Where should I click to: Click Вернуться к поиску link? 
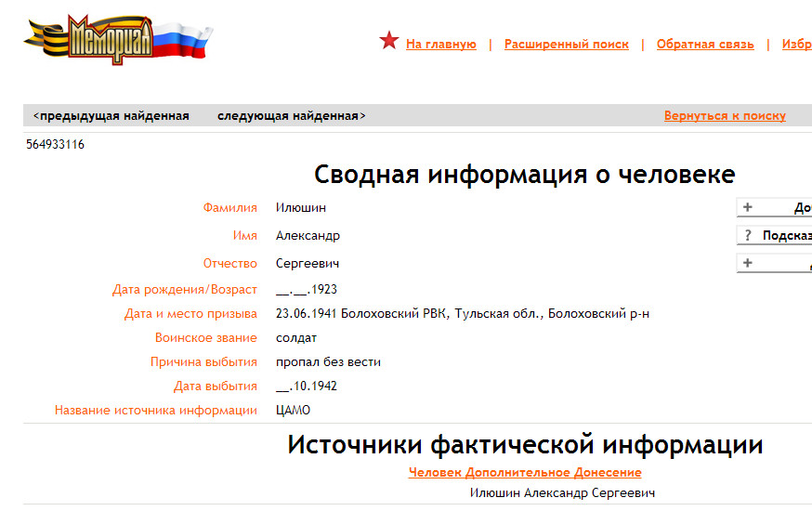(724, 116)
